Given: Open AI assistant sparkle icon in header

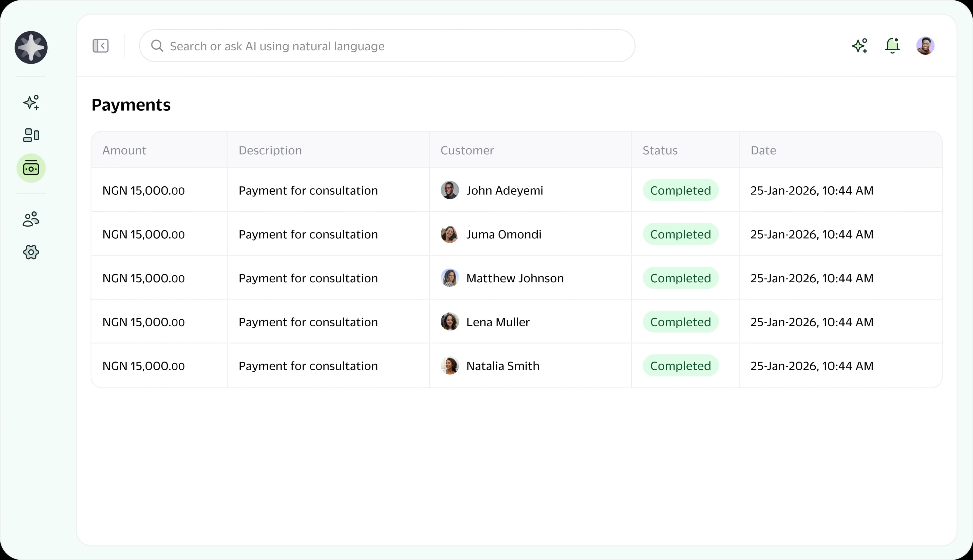Looking at the screenshot, I should (x=860, y=46).
